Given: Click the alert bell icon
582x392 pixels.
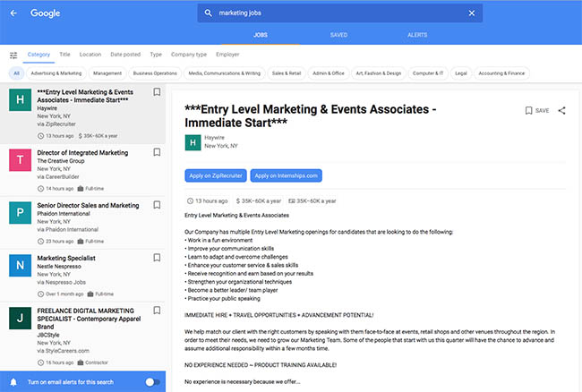Looking at the screenshot, I should click(13, 382).
